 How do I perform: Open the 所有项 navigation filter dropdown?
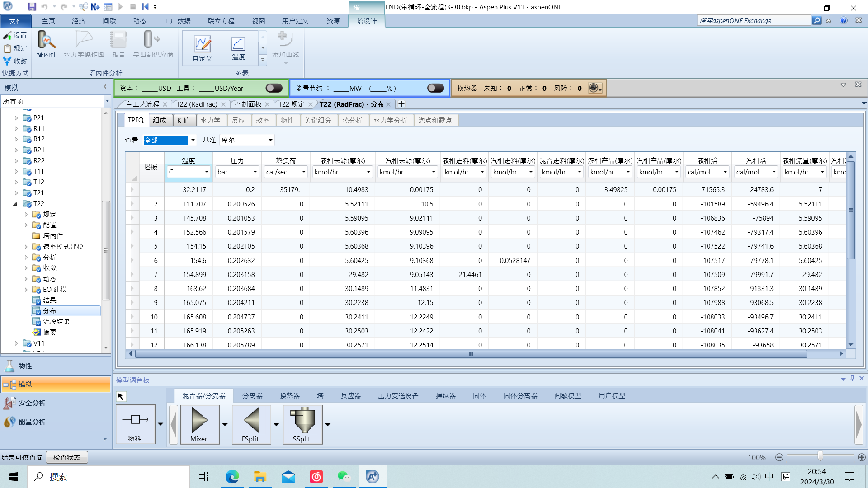(x=107, y=101)
